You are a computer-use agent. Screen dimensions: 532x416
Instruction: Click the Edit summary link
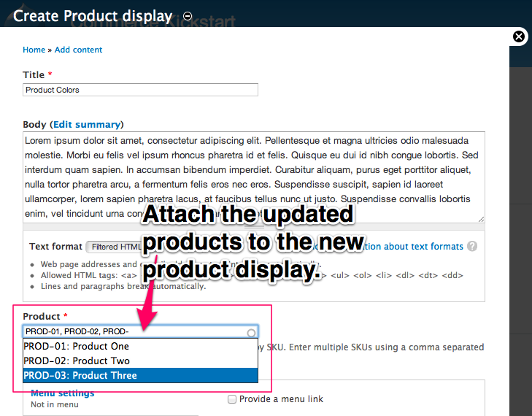(x=87, y=125)
